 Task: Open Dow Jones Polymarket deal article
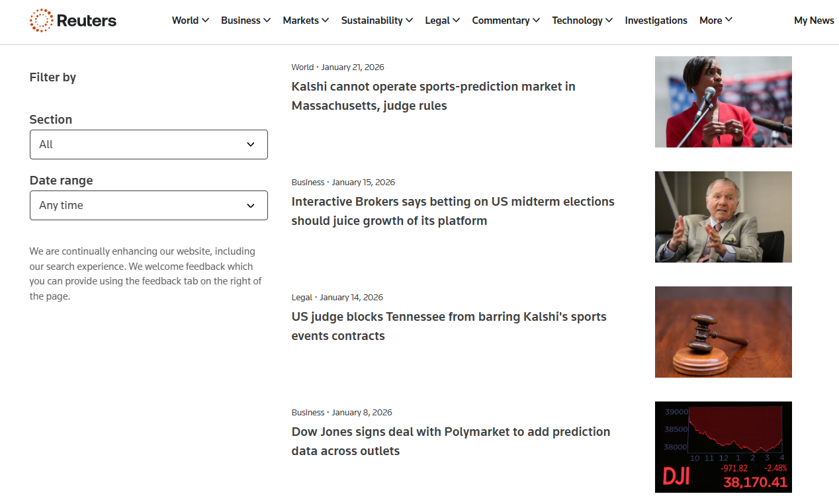coord(451,441)
